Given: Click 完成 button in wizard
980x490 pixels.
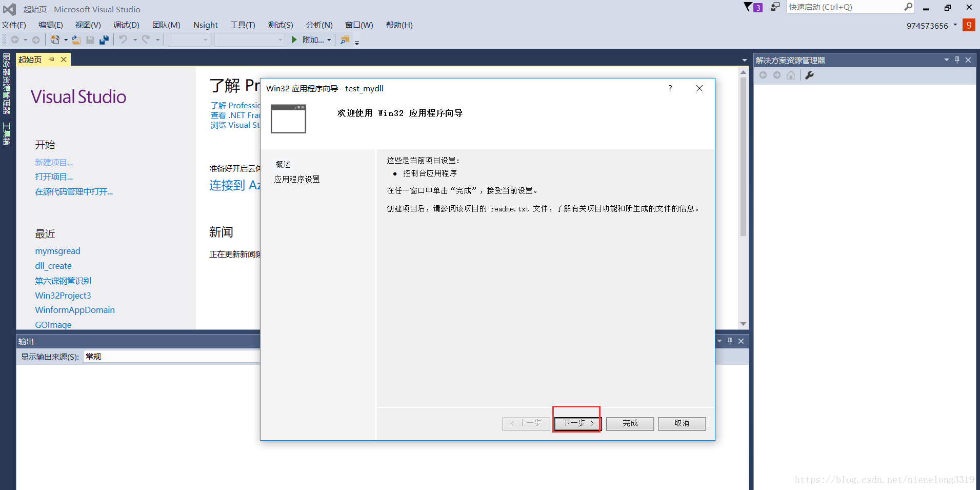Looking at the screenshot, I should [x=630, y=423].
